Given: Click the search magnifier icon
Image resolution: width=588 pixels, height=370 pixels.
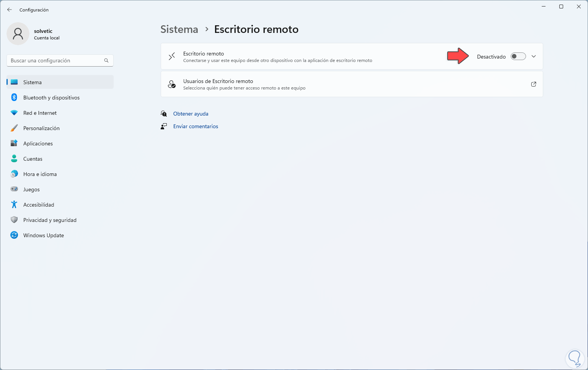Looking at the screenshot, I should (x=106, y=60).
